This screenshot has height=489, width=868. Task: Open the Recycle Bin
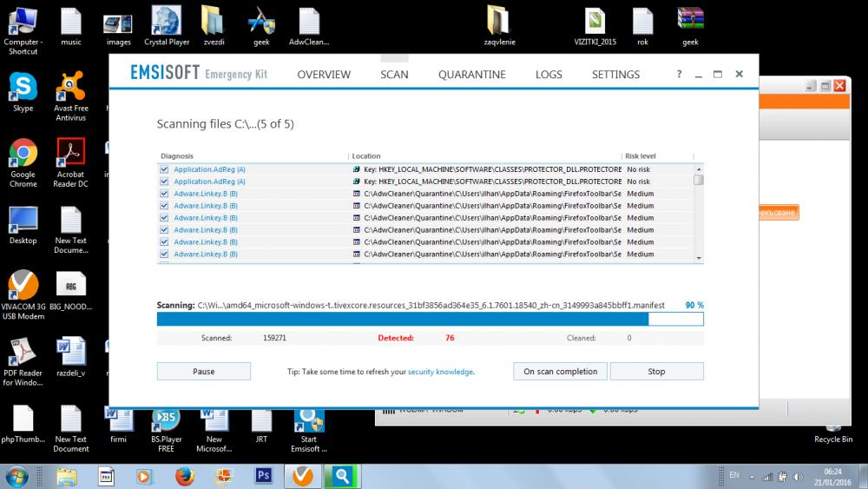click(833, 433)
